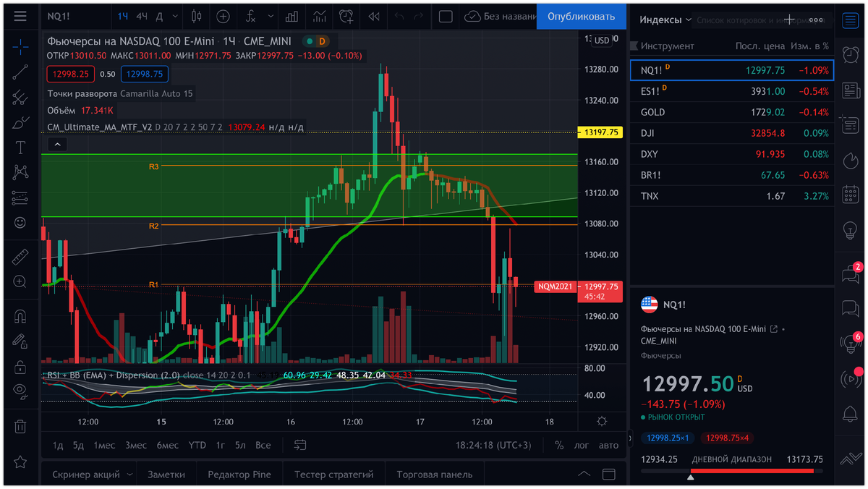
Task: Click go to date icon
Action: (300, 445)
